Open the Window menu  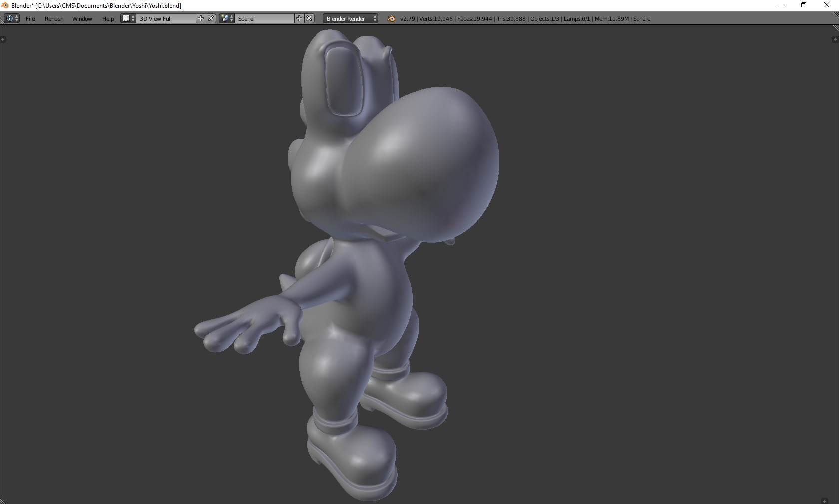click(82, 19)
